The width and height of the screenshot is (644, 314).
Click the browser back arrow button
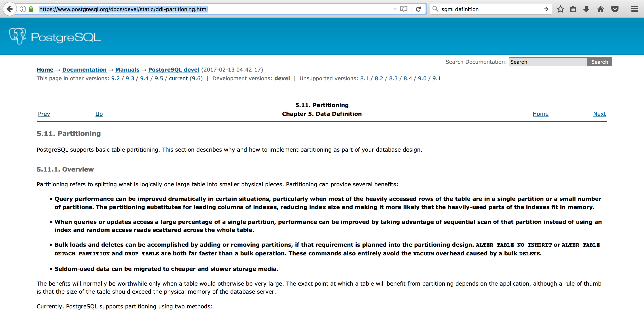point(9,9)
